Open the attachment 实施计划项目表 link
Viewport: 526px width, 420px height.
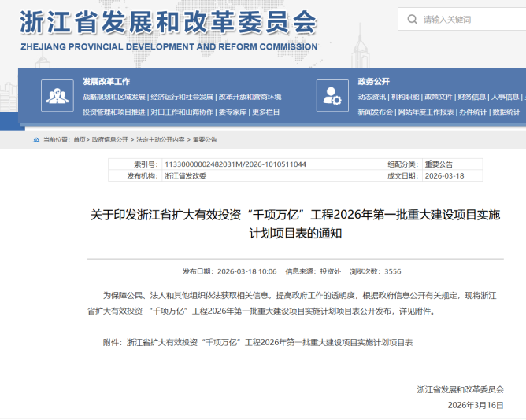(x=269, y=342)
